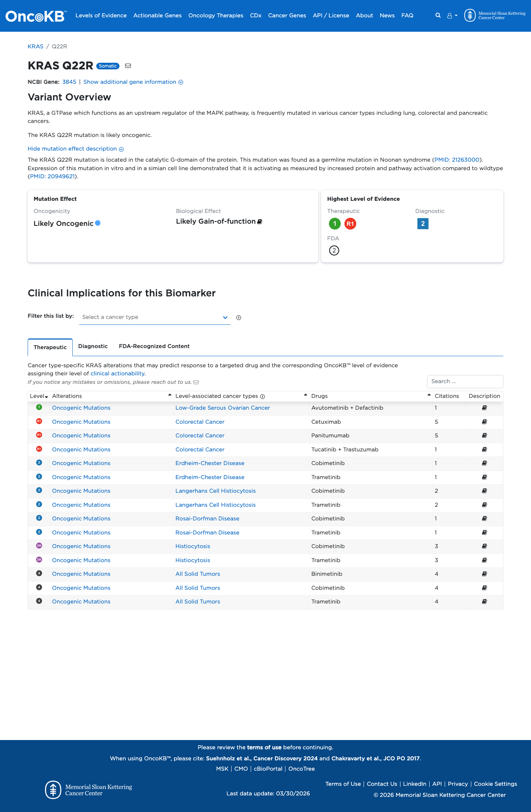
Task: Click the info icon beside cancer type filter
Action: click(x=239, y=317)
